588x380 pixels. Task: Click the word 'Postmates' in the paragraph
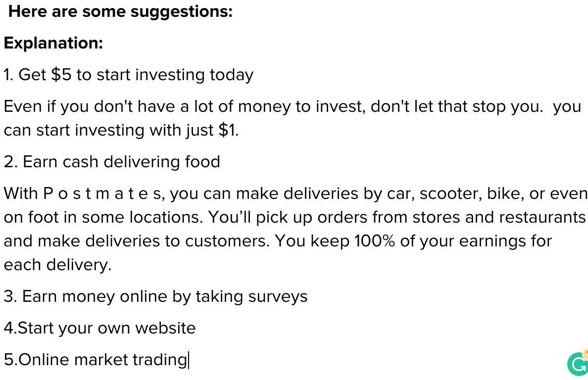(103, 194)
